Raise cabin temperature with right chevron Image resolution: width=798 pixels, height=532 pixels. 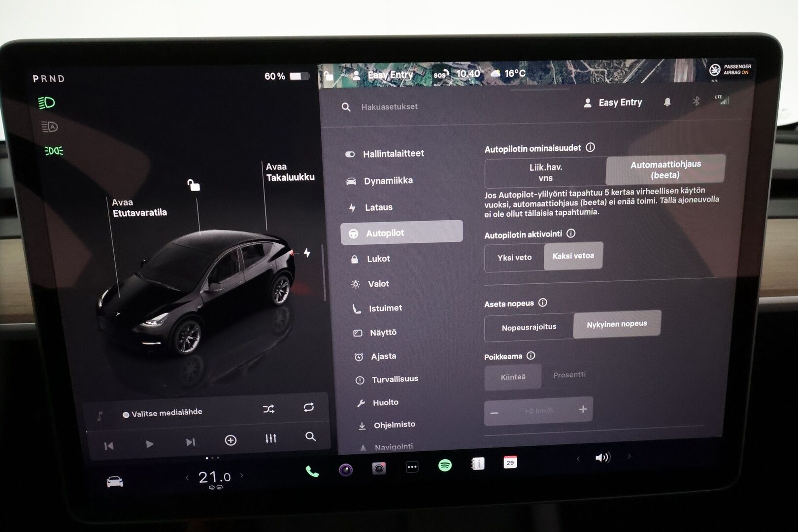[242, 475]
